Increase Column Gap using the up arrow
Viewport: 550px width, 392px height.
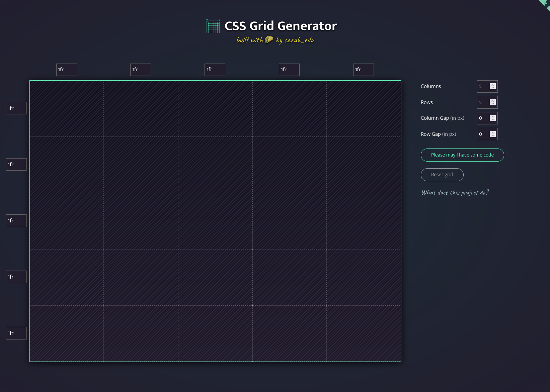(492, 117)
